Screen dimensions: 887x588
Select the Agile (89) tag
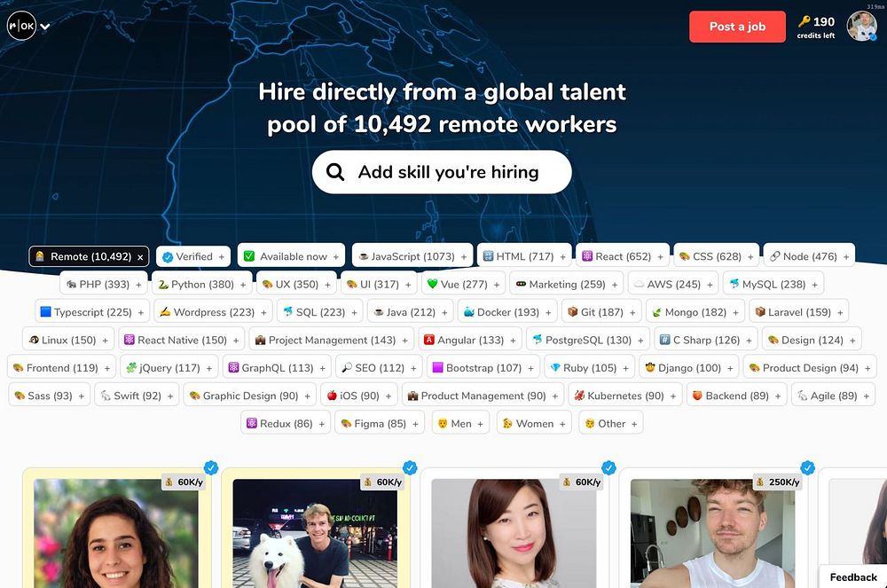(833, 396)
